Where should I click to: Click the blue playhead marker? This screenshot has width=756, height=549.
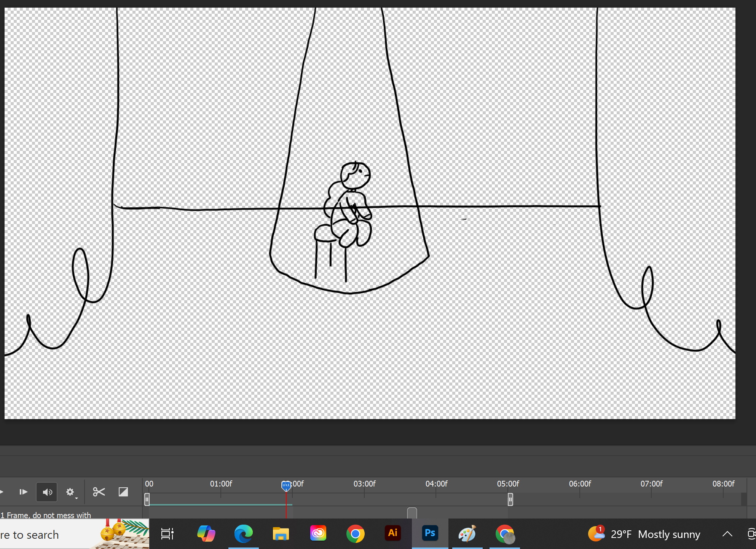click(x=286, y=485)
